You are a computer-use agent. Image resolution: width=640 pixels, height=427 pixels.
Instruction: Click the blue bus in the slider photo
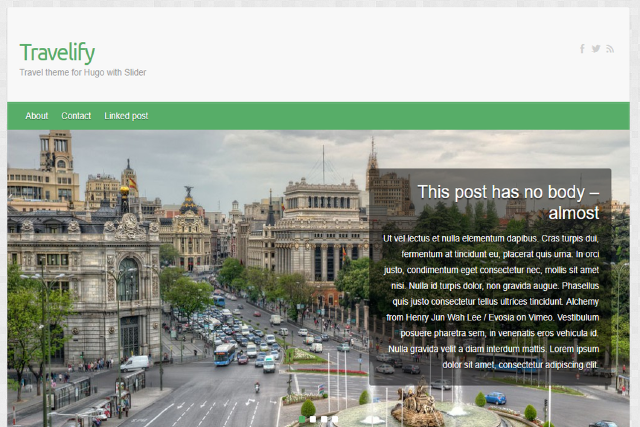pyautogui.click(x=226, y=354)
